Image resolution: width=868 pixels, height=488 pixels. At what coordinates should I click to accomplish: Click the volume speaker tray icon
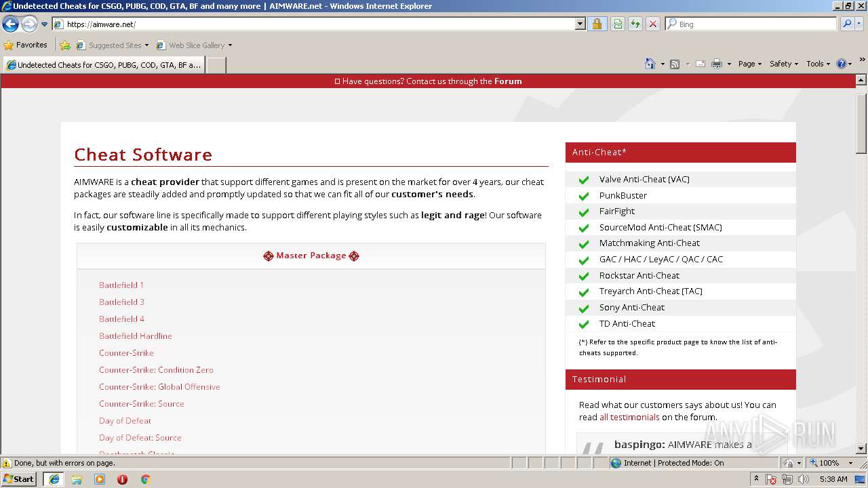click(804, 479)
